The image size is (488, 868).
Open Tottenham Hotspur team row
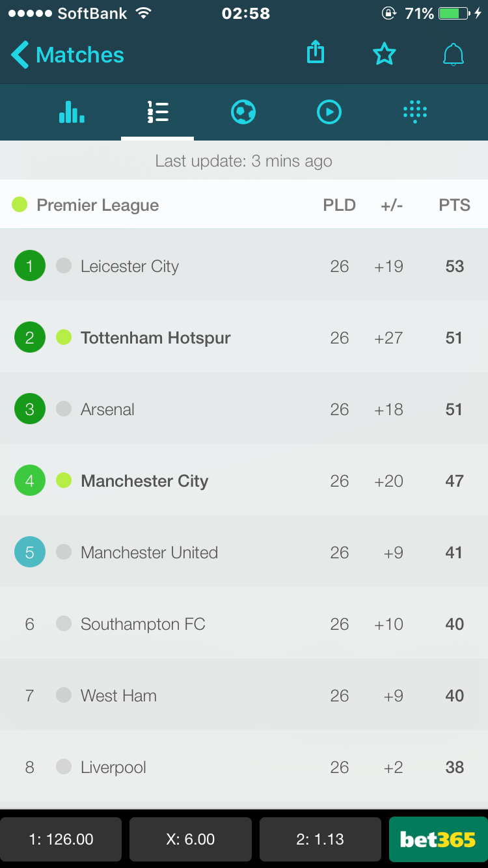click(244, 337)
